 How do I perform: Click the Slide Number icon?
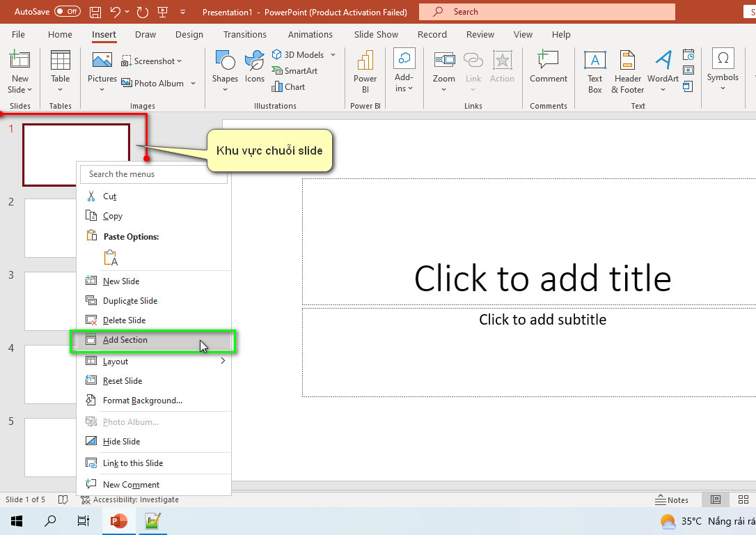click(x=688, y=70)
